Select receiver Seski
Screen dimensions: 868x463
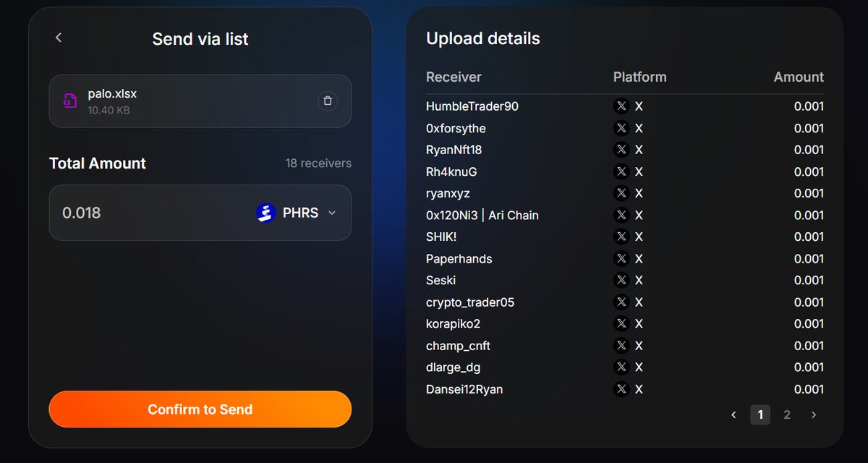(441, 280)
